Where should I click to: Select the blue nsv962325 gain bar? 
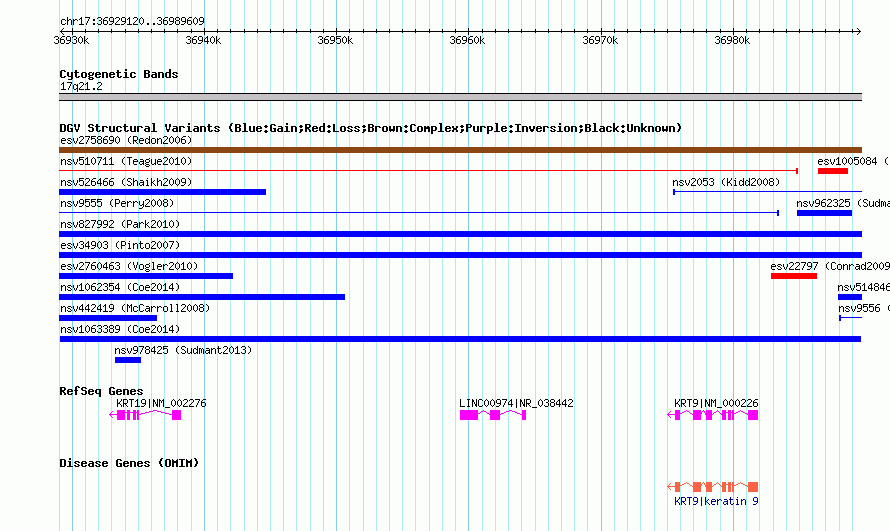tap(824, 213)
